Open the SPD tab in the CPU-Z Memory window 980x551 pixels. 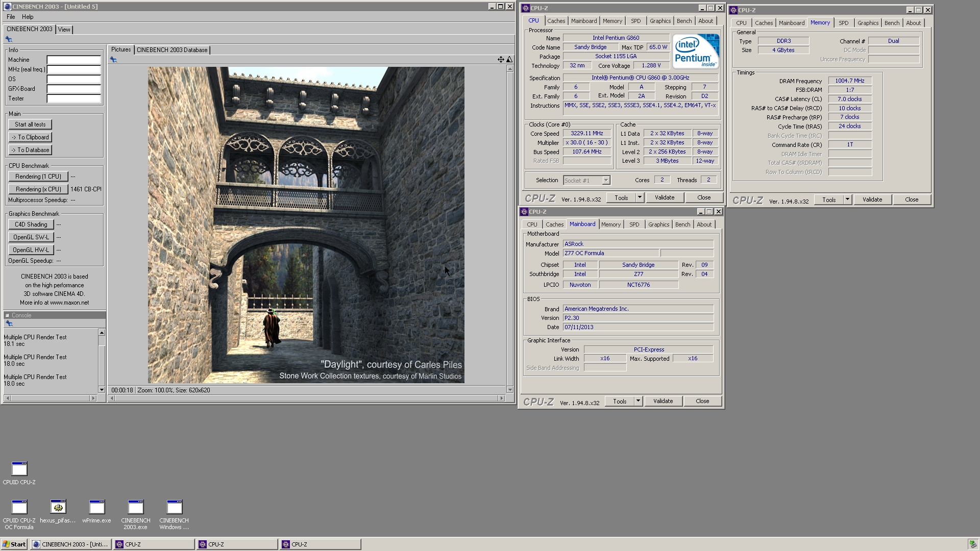tap(843, 23)
